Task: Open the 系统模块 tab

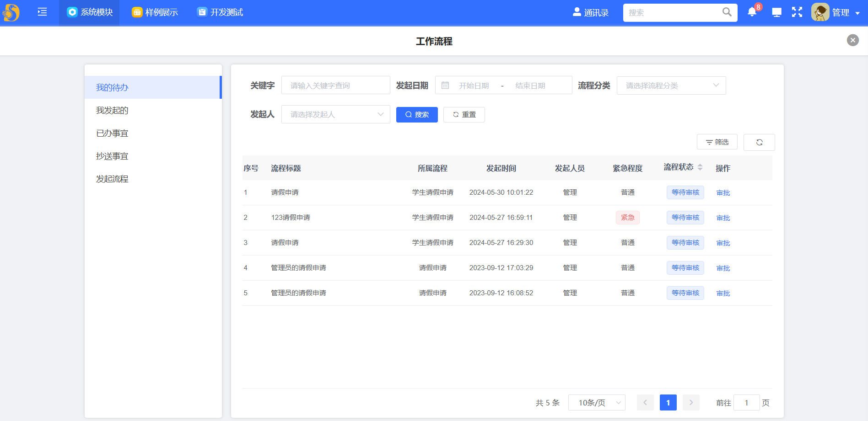Action: point(90,12)
